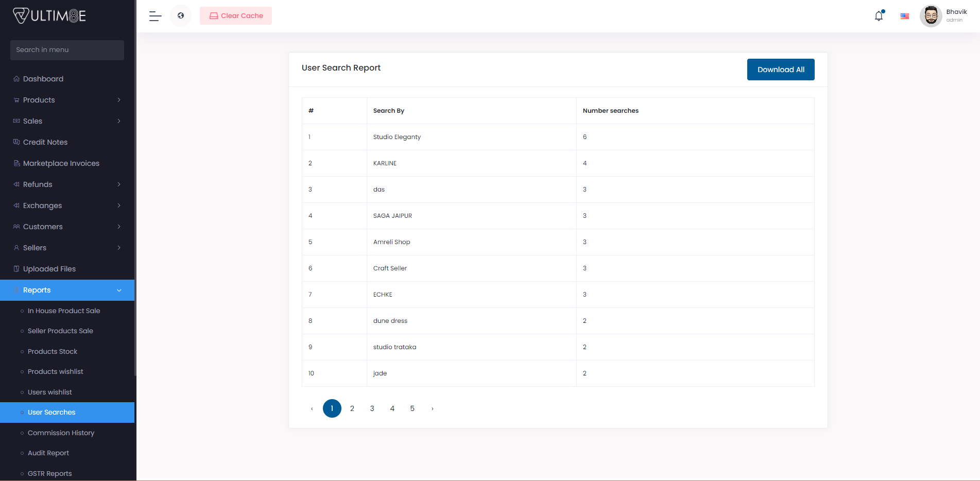This screenshot has height=481, width=980.
Task: Select the Uploaded Files sidebar icon
Action: coord(16,268)
